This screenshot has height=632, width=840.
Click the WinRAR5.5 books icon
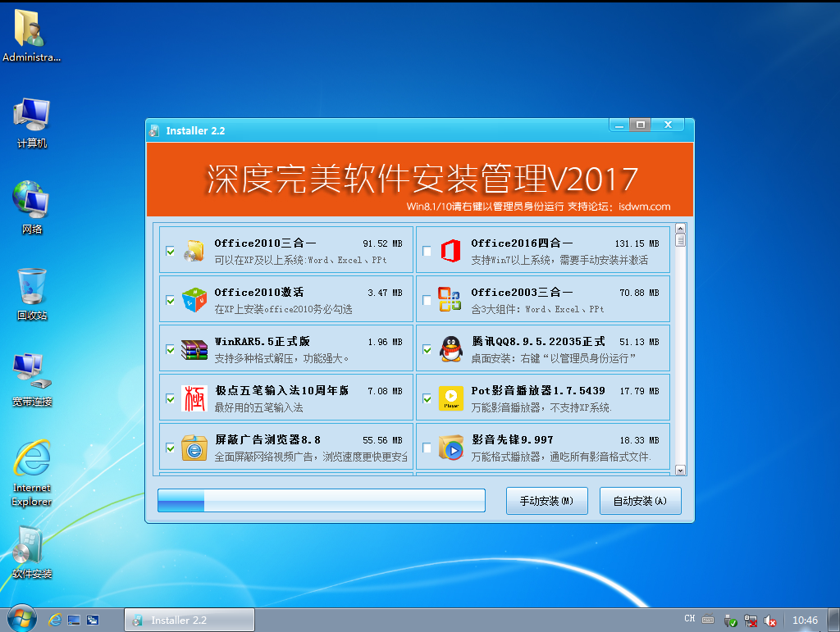click(194, 349)
